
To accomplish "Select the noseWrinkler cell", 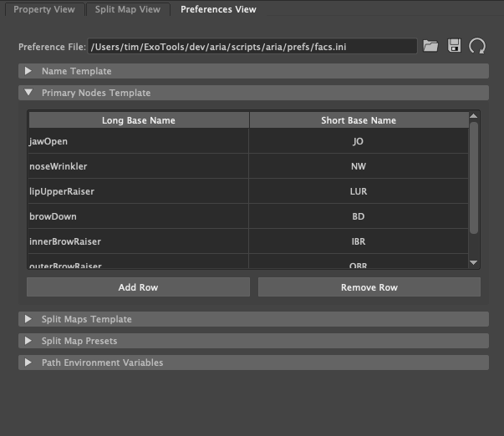I will pos(139,166).
